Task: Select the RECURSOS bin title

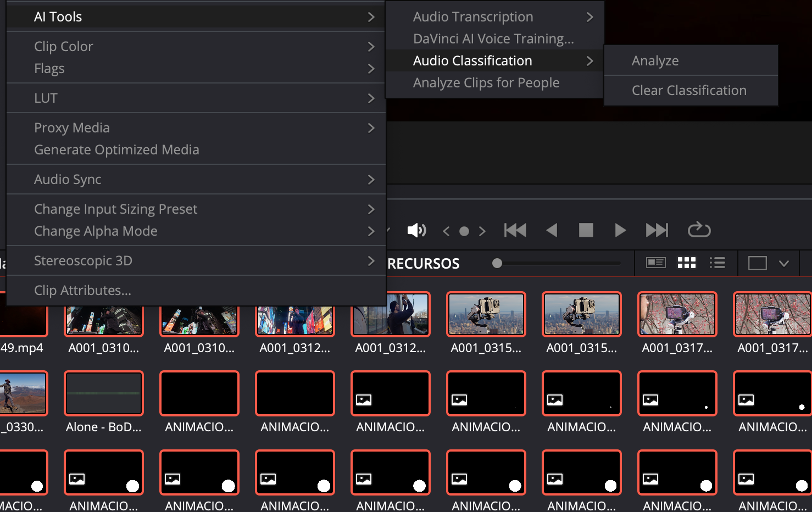Action: point(424,264)
